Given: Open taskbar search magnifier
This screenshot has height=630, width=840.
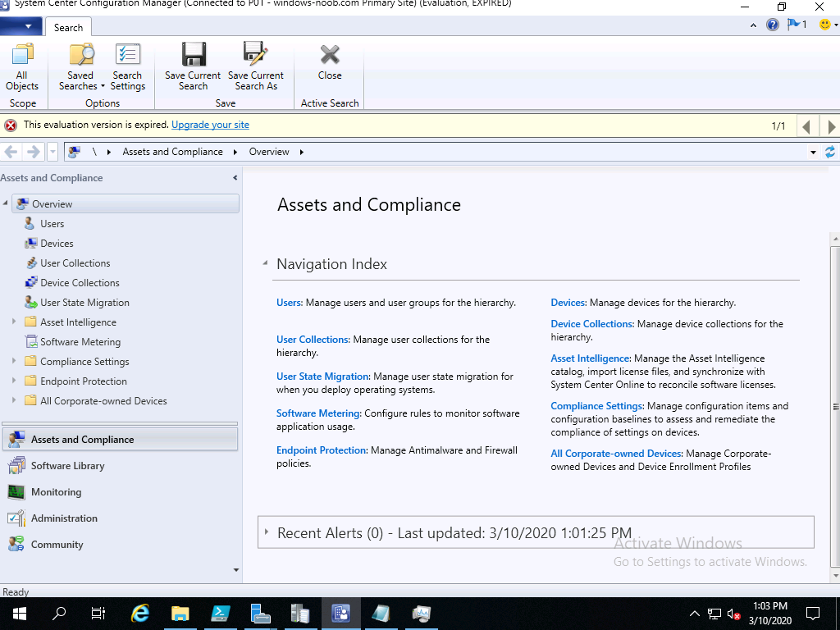Looking at the screenshot, I should pyautogui.click(x=59, y=614).
